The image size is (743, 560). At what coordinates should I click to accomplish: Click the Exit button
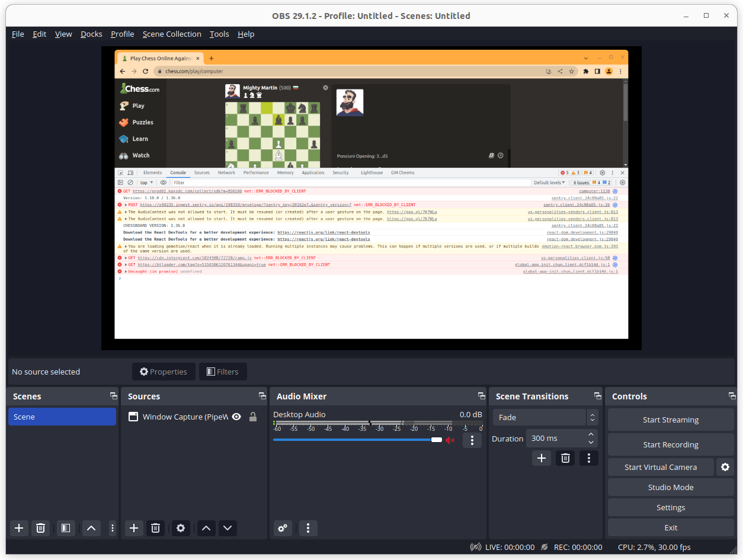pyautogui.click(x=671, y=527)
